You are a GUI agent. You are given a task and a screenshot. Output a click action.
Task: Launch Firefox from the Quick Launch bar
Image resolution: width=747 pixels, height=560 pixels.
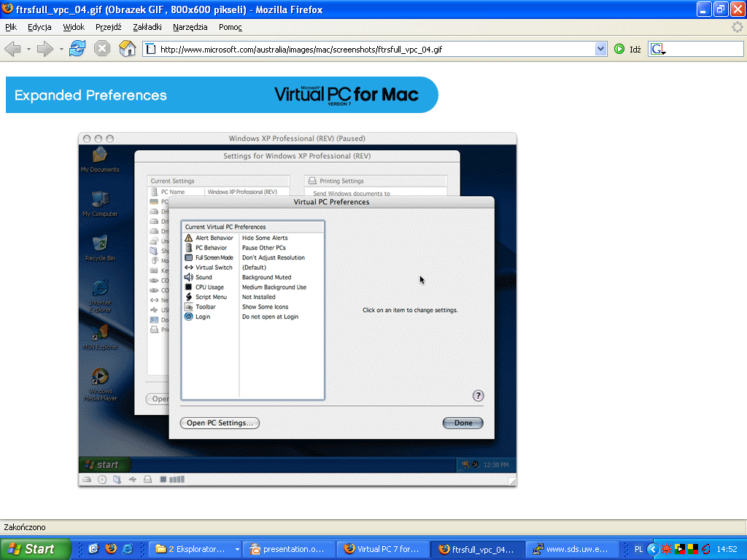111,549
